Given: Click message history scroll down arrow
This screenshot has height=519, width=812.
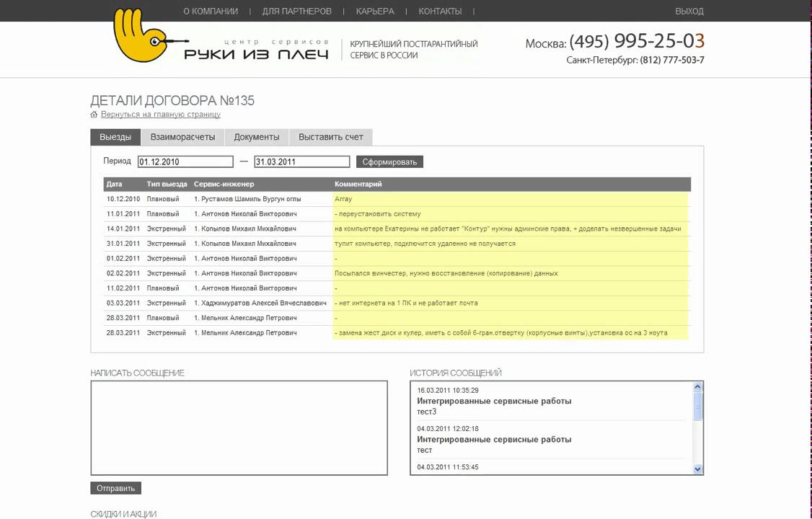Looking at the screenshot, I should point(697,469).
